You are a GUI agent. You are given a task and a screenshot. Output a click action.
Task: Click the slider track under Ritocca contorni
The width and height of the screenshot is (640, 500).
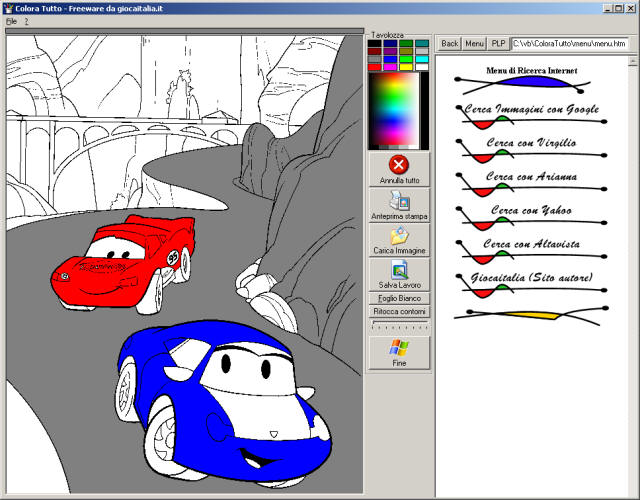click(x=399, y=325)
